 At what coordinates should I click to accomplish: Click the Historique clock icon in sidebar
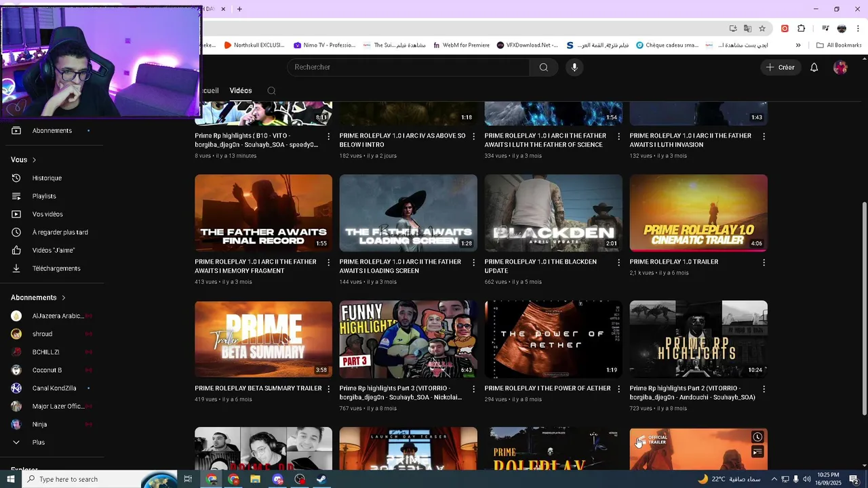point(16,178)
